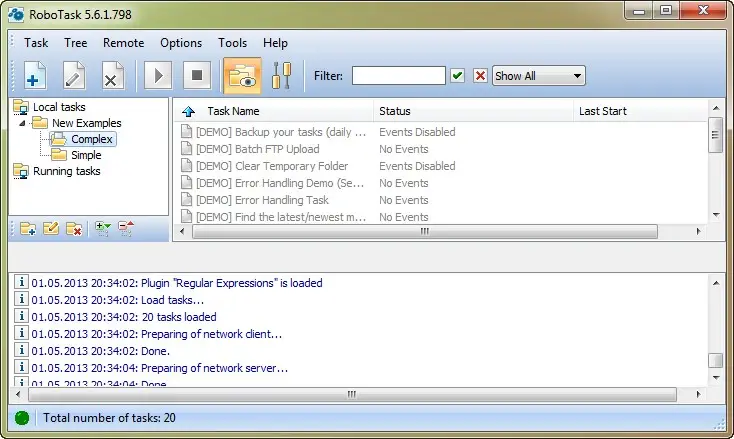Sort by the Last Start column header
734x439 pixels.
602,111
